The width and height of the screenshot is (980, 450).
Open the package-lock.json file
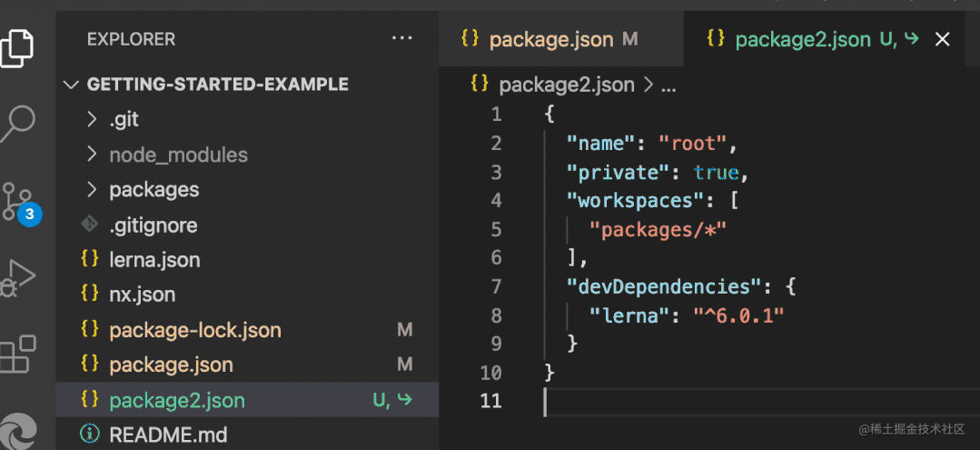coord(194,330)
